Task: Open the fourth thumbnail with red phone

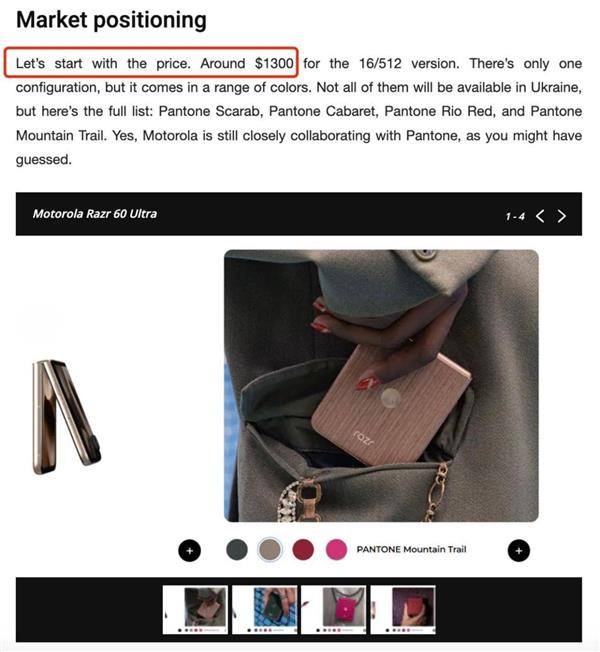Action: click(403, 610)
